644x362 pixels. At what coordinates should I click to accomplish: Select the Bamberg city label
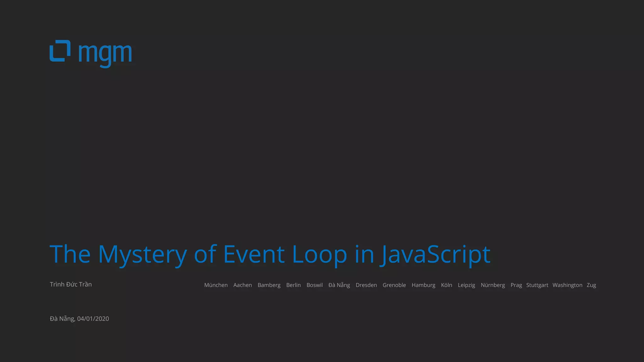point(269,285)
